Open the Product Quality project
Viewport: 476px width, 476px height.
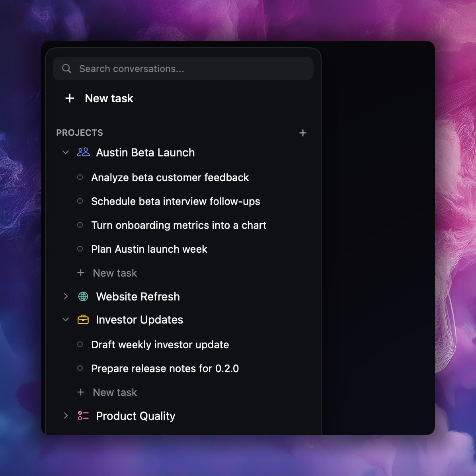pyautogui.click(x=135, y=416)
